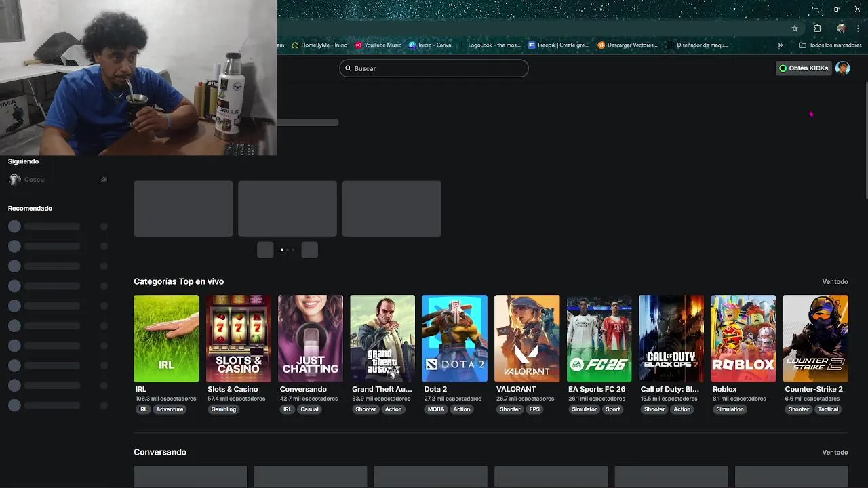This screenshot has height=488, width=868.
Task: Bookmark this page with the star icon
Action: (795, 28)
